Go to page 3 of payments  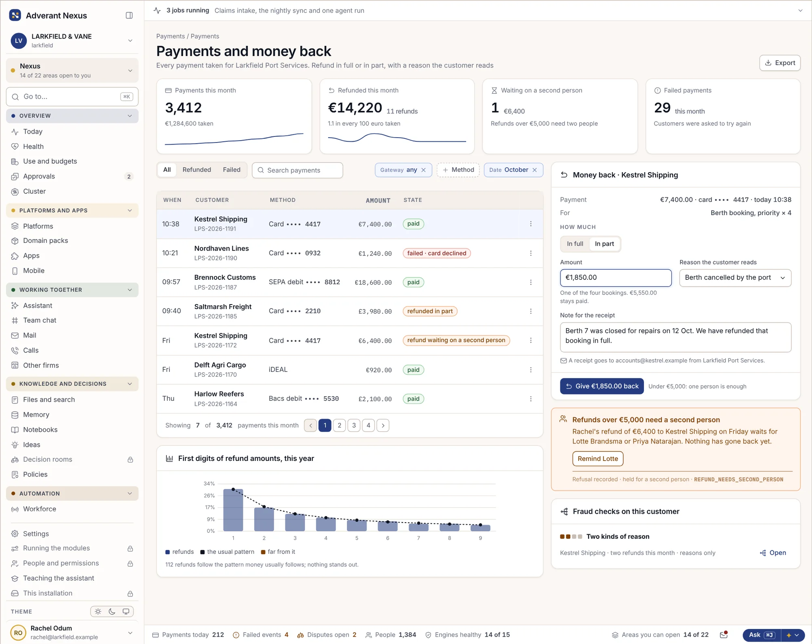coord(354,426)
